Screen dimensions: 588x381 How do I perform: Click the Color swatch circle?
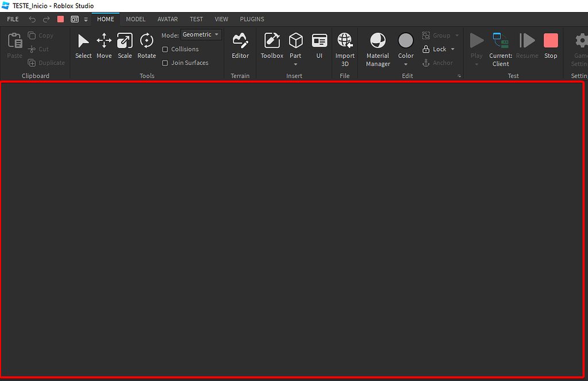(x=406, y=41)
